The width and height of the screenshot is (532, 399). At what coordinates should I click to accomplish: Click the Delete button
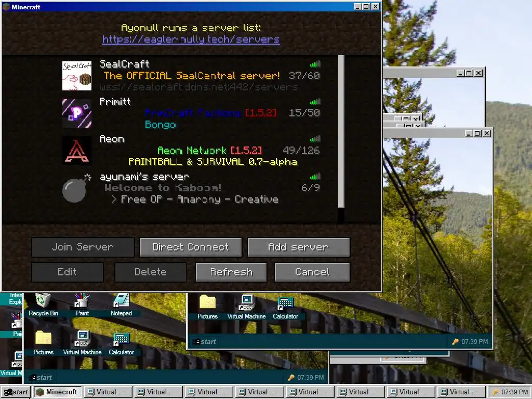pyautogui.click(x=150, y=272)
